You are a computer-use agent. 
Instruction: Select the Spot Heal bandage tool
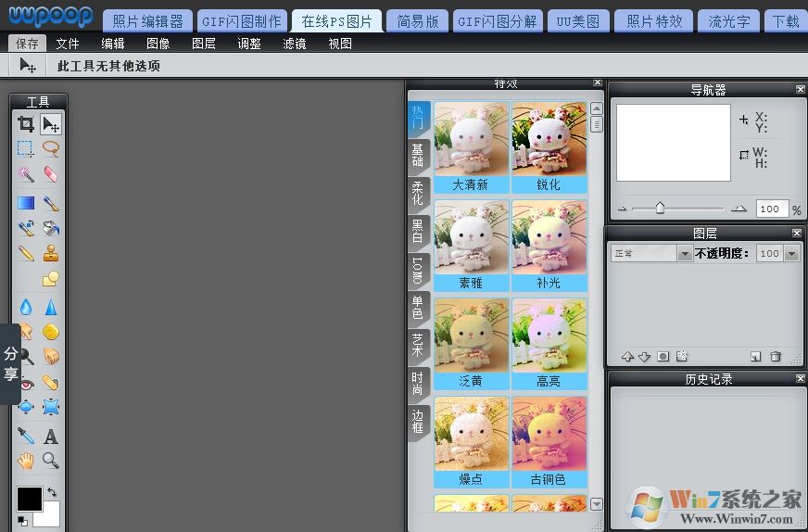coord(51,382)
